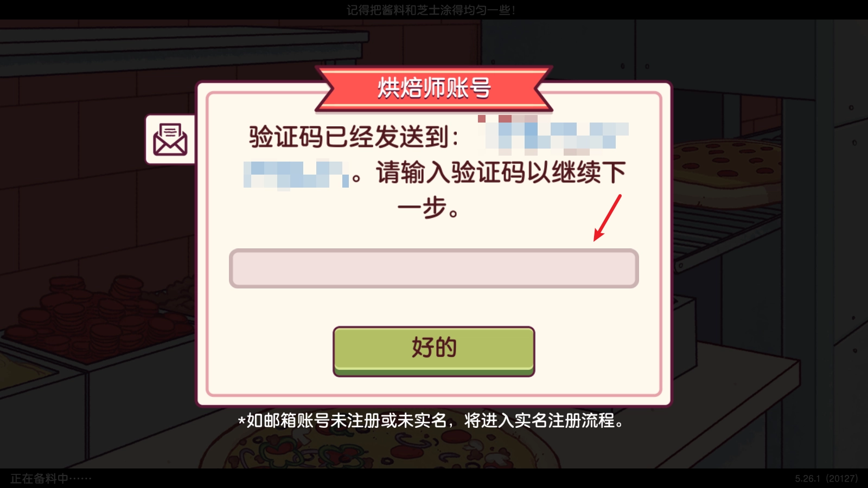
Task: Open the envelope mail icon tab
Action: point(170,139)
